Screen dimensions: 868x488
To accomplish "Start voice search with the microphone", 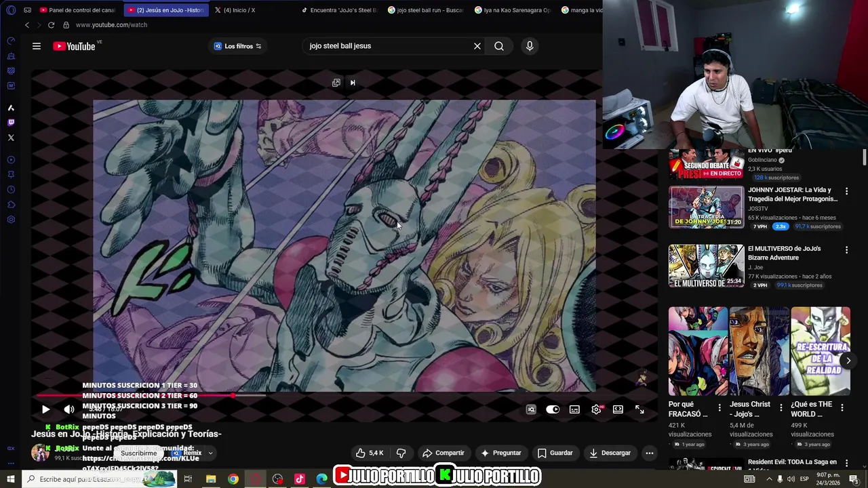I will click(x=530, y=46).
